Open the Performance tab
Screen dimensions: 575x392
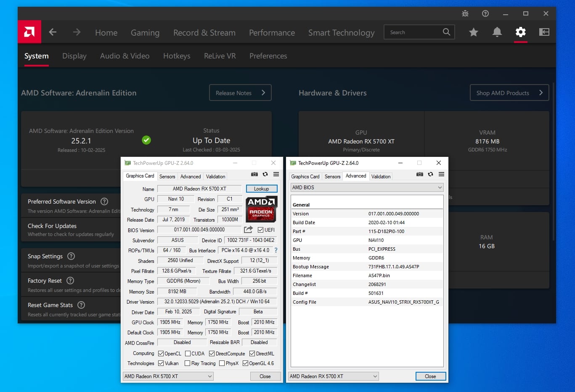tap(272, 32)
